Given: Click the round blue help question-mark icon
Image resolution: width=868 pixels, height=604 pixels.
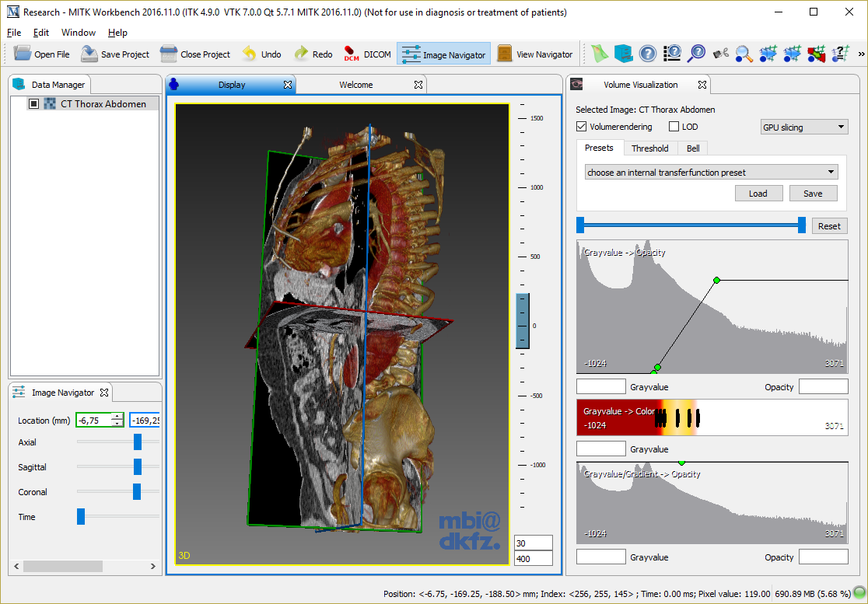Looking at the screenshot, I should 648,54.
